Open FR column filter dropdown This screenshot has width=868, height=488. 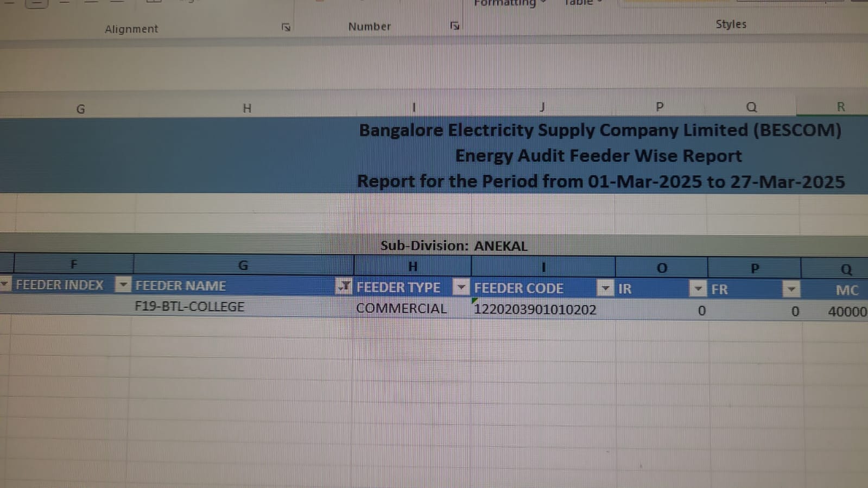[791, 289]
